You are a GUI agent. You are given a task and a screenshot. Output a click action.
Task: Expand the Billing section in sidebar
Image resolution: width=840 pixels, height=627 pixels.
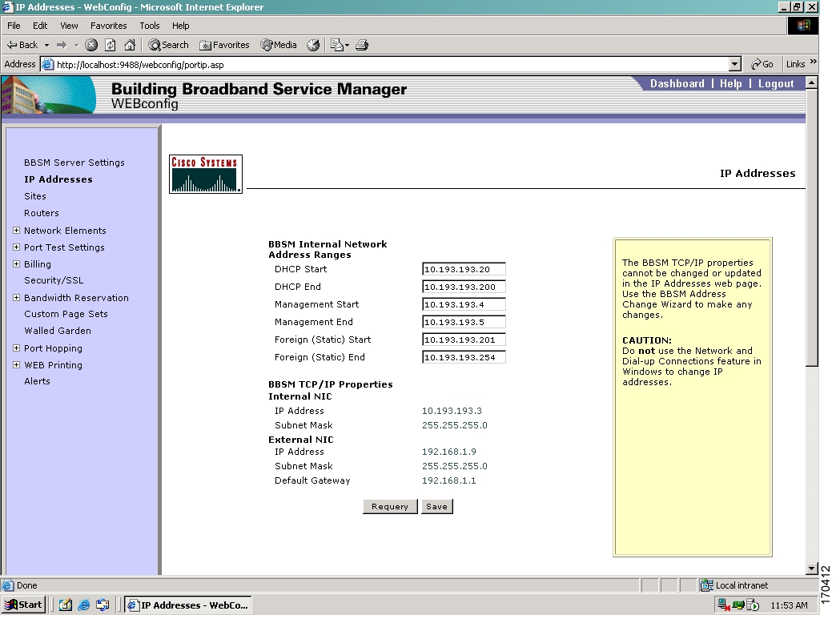[17, 264]
